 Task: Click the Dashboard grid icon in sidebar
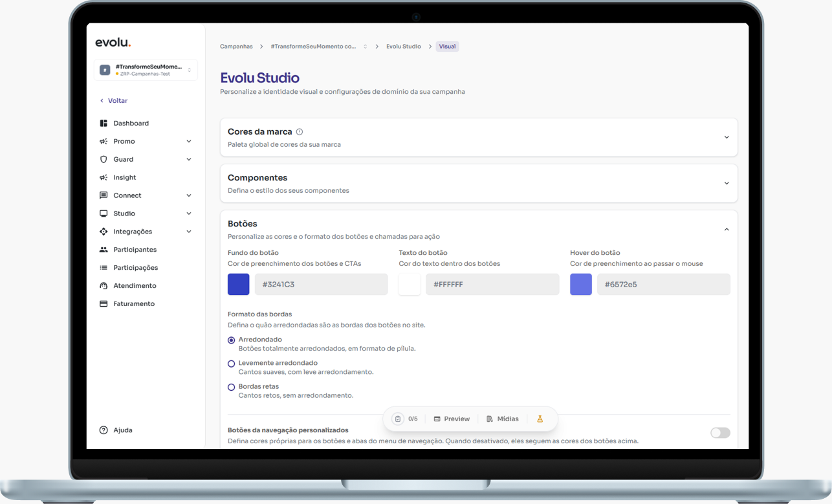pyautogui.click(x=104, y=123)
